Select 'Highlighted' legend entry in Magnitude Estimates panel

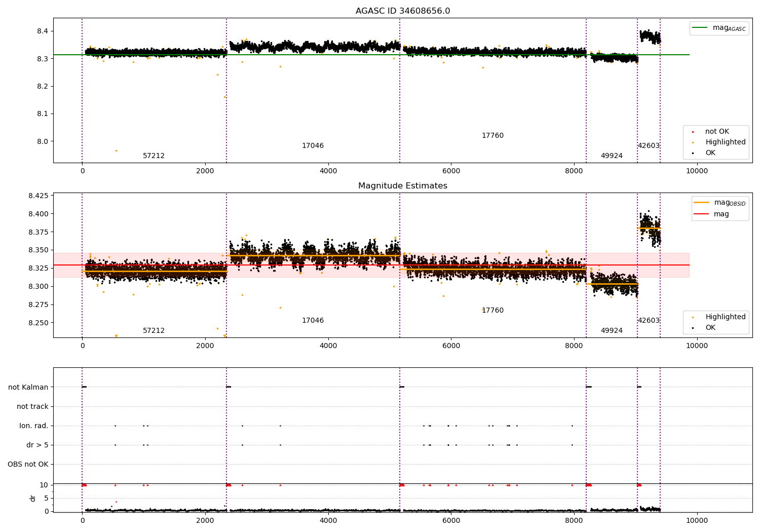click(726, 317)
